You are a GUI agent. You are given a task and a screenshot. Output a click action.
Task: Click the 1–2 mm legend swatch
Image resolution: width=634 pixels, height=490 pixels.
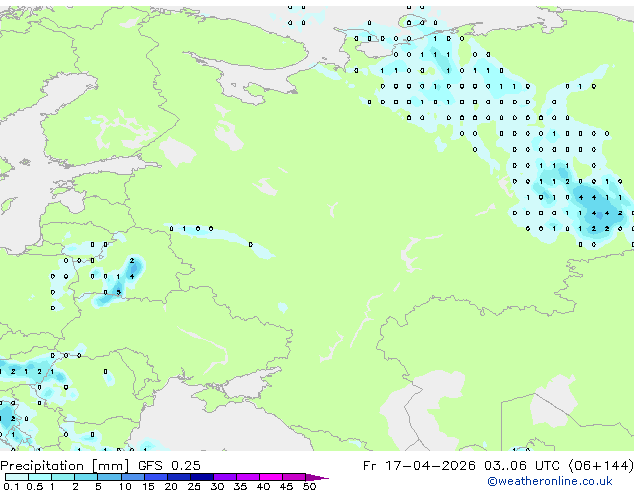63,477
